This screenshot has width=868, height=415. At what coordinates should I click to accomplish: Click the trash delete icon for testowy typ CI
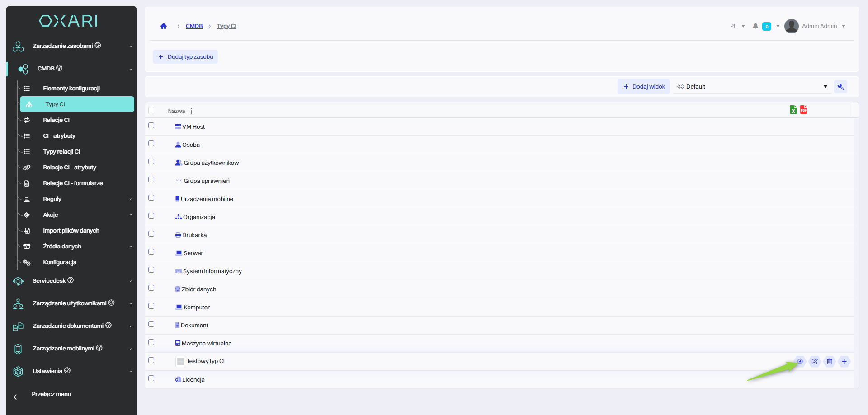click(830, 361)
